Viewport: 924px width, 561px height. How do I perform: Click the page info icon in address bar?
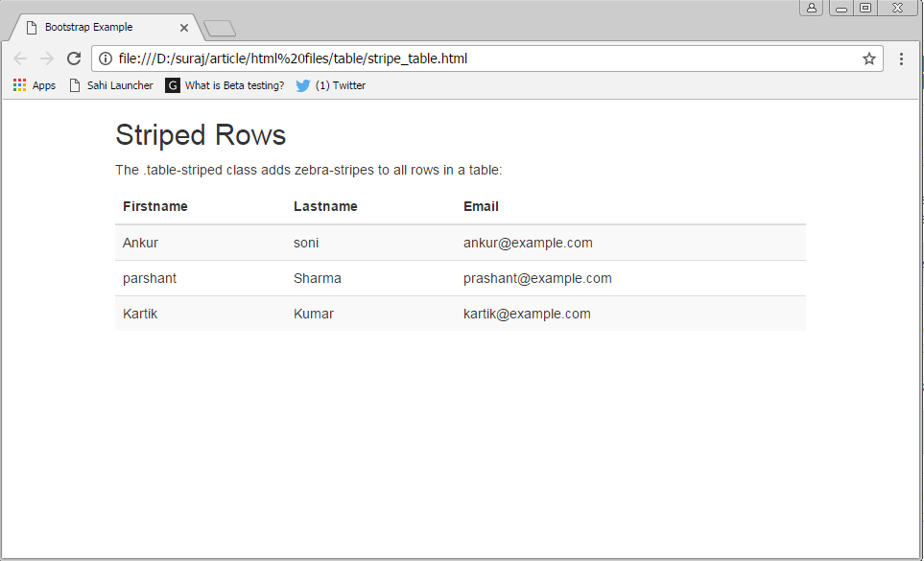coord(104,58)
